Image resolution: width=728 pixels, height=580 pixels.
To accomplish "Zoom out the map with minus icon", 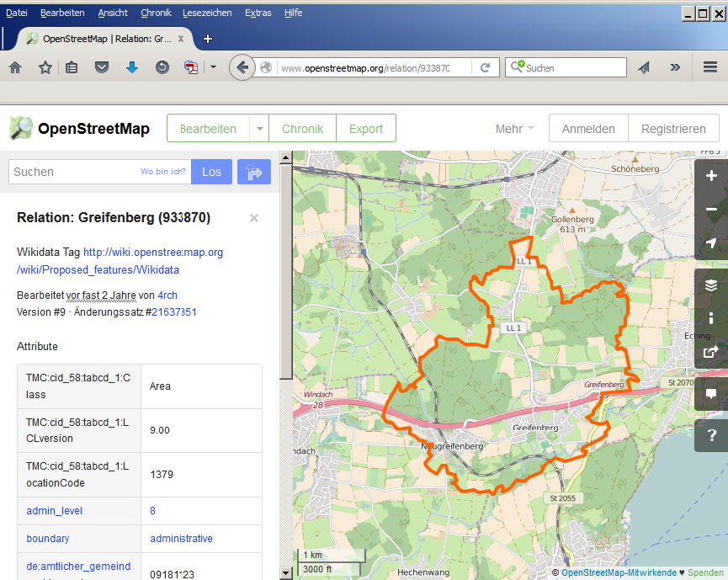I will tap(711, 210).
